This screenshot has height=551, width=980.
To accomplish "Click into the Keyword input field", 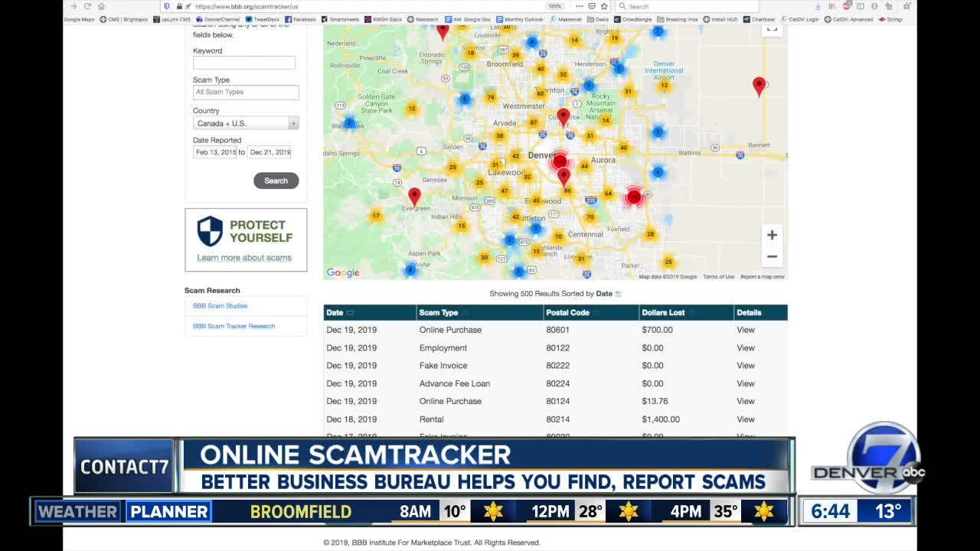I will [244, 63].
